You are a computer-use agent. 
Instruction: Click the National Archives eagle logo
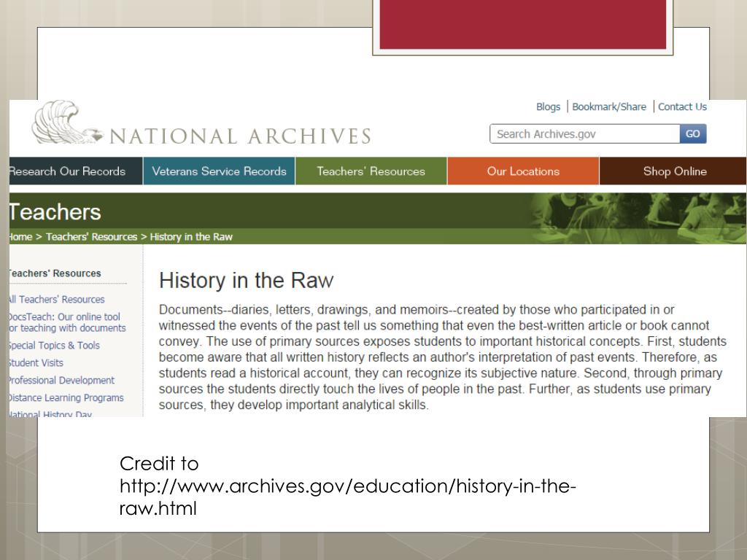click(66, 122)
